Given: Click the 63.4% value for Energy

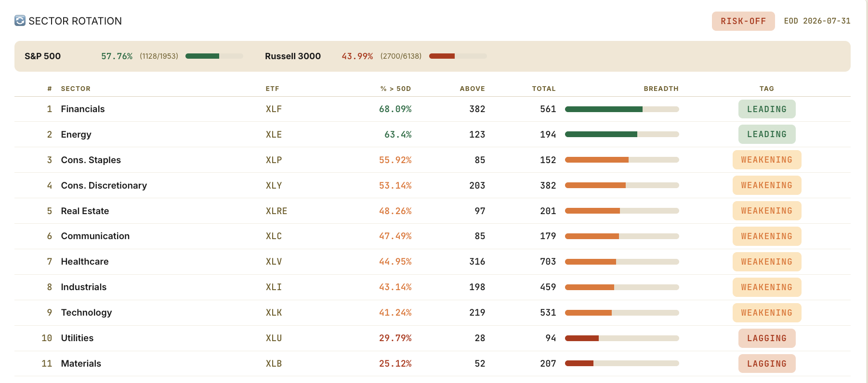Looking at the screenshot, I should pyautogui.click(x=398, y=135).
